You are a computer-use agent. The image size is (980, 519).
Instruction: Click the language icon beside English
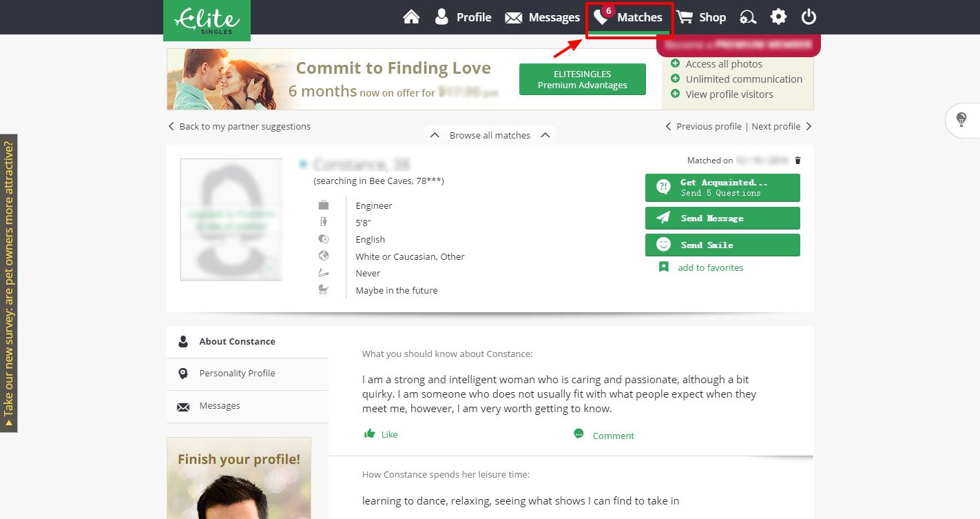324,239
